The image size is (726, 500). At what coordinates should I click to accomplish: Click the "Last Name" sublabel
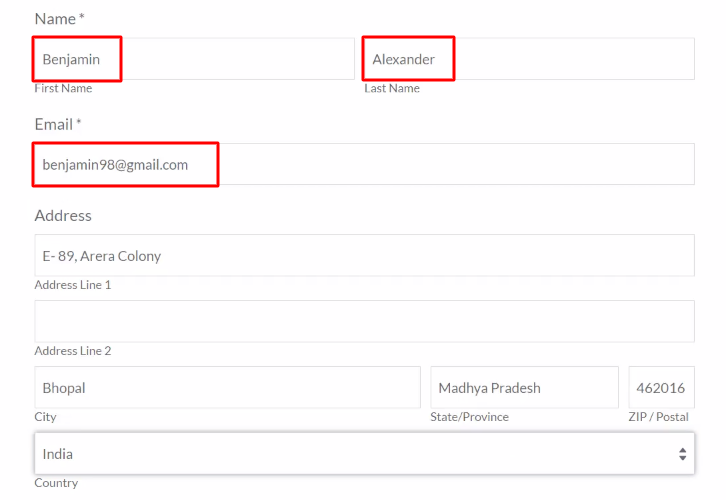click(x=392, y=88)
